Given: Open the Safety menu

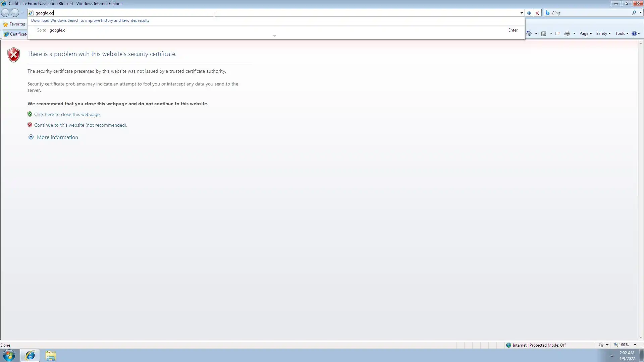Looking at the screenshot, I should [x=603, y=34].
